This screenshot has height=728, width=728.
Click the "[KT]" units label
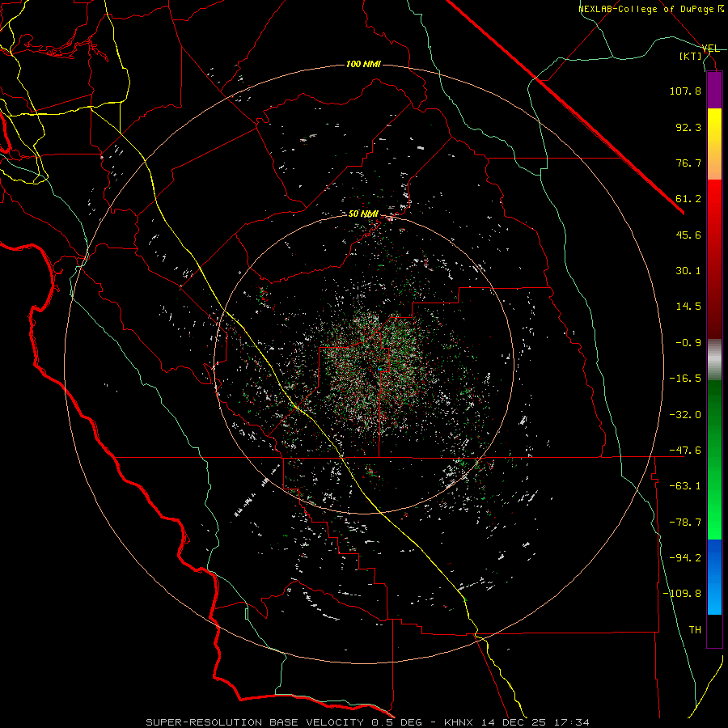click(x=691, y=56)
